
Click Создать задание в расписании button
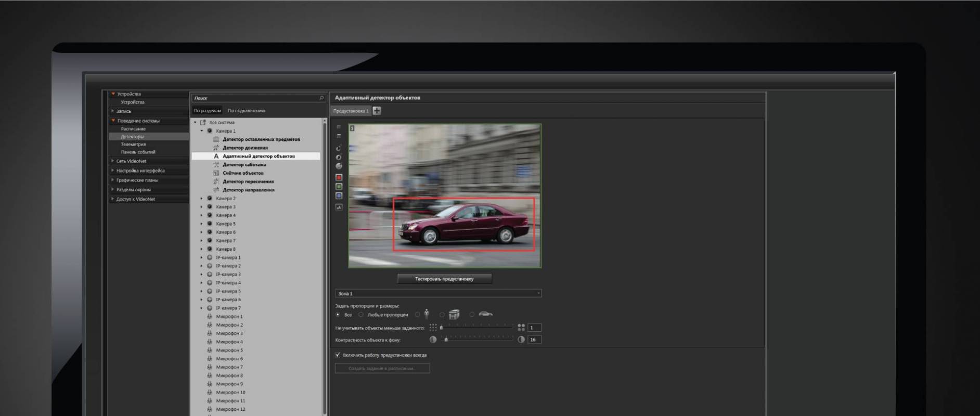(x=382, y=368)
